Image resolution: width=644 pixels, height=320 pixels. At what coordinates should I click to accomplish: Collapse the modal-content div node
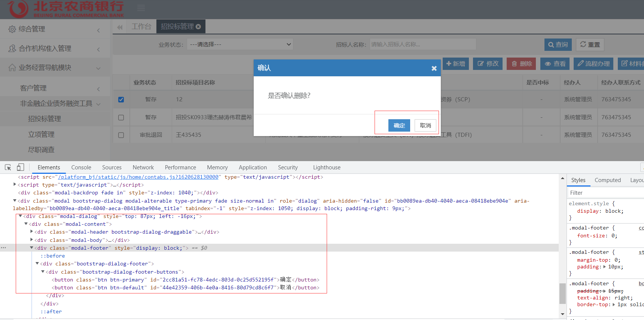[26, 224]
